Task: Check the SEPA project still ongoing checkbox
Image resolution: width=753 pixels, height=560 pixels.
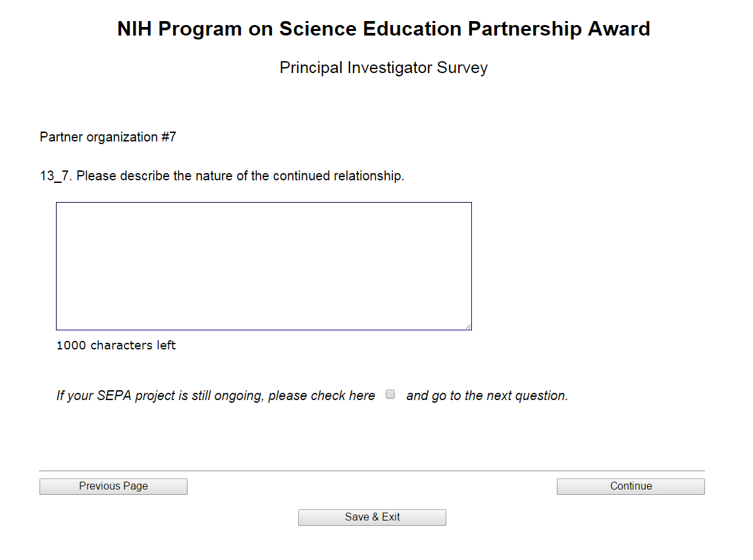Action: point(390,395)
